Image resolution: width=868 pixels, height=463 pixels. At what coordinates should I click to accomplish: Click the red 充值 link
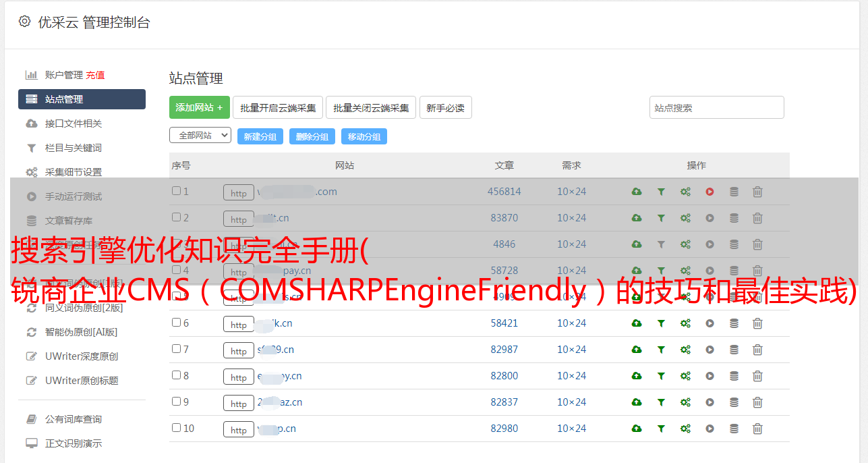(x=95, y=75)
